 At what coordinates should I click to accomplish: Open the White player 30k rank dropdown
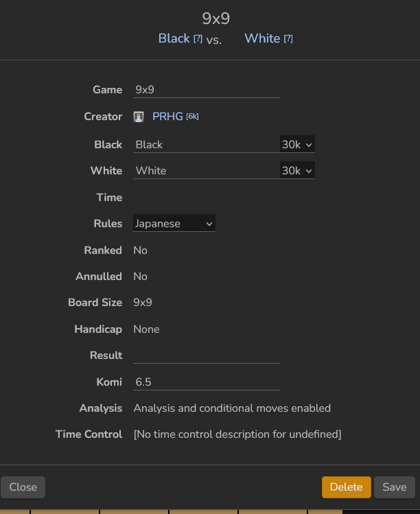(297, 170)
